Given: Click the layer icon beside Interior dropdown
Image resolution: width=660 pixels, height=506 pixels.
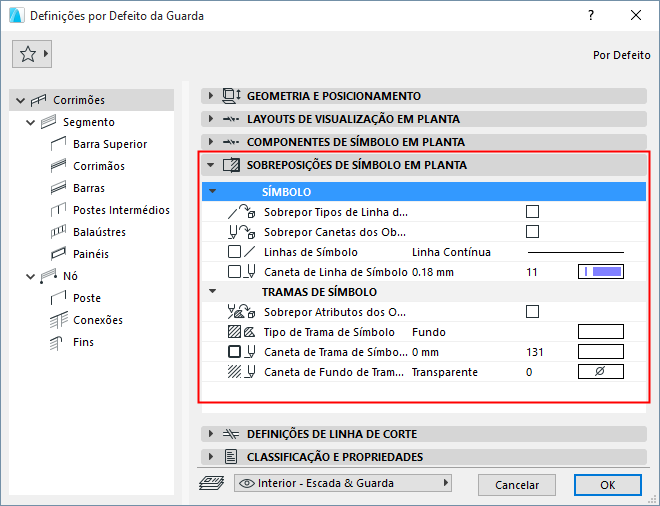Looking at the screenshot, I should click(x=212, y=483).
